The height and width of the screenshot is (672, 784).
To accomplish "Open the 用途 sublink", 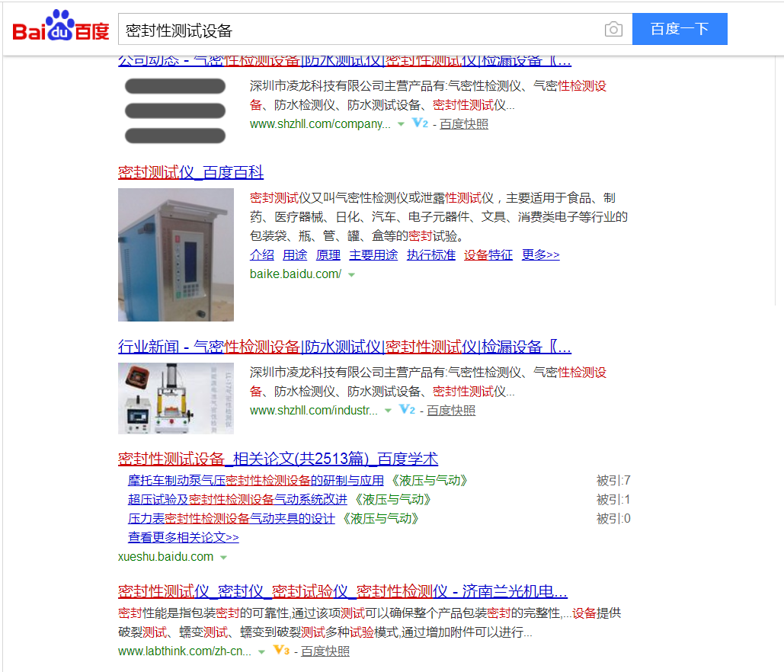I will [x=295, y=255].
